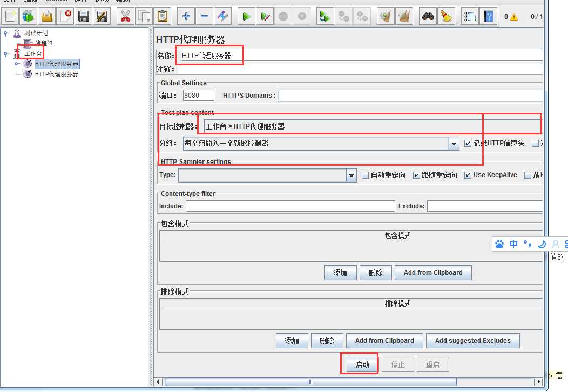Click the Close test plan icon
Screen dimensions: 568x392
(x=65, y=16)
